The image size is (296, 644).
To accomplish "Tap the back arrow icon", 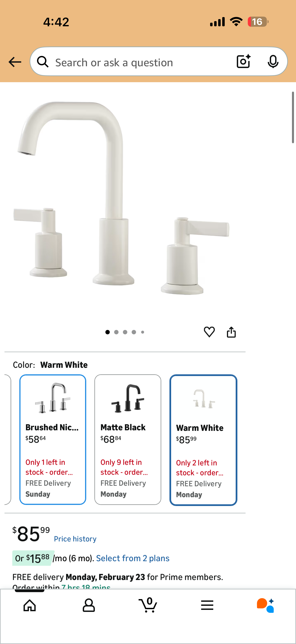I will click(x=15, y=62).
